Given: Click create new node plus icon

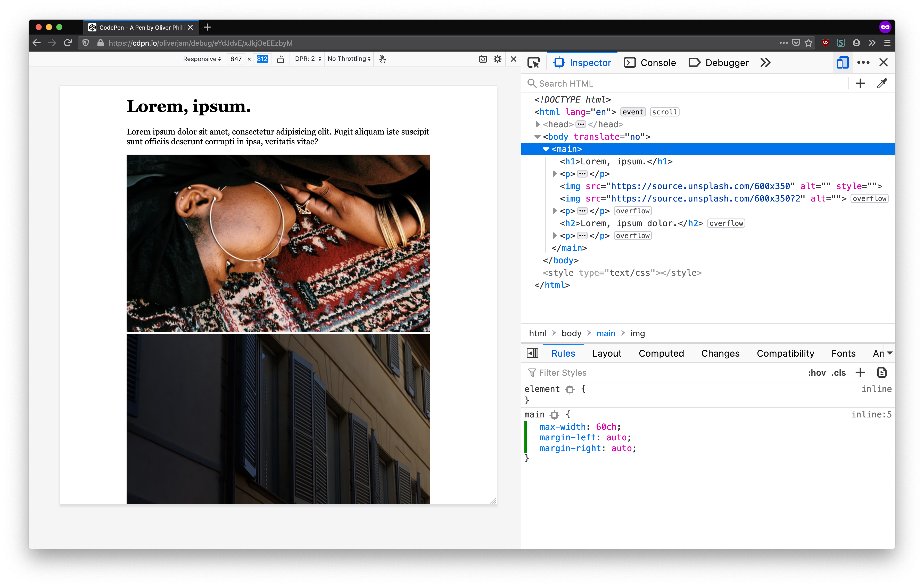Looking at the screenshot, I should click(x=860, y=83).
